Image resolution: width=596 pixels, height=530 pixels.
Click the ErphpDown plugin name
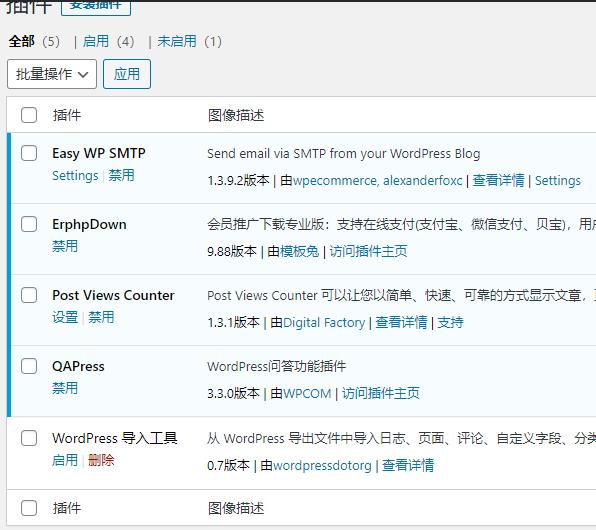click(x=89, y=224)
